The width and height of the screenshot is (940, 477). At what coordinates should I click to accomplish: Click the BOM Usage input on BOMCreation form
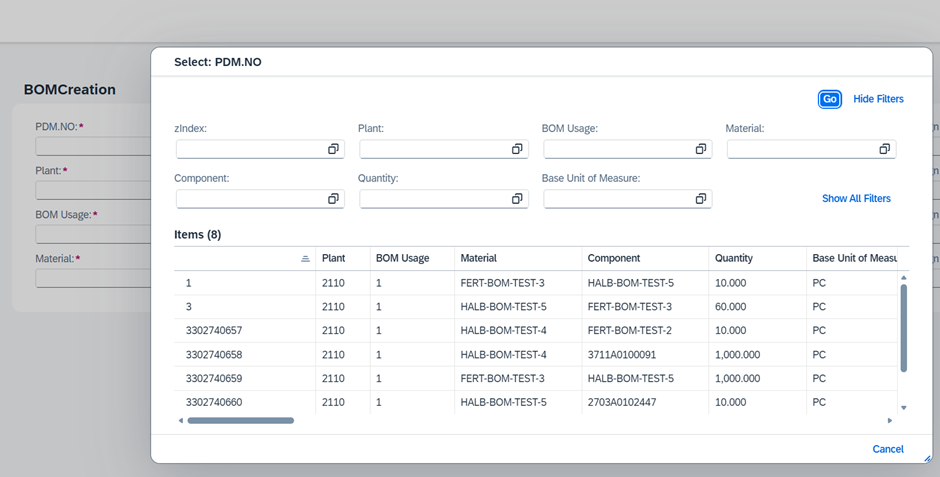(x=93, y=234)
